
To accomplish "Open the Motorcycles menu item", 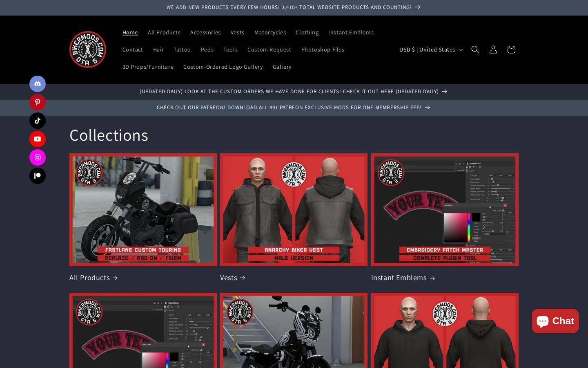I will (270, 32).
